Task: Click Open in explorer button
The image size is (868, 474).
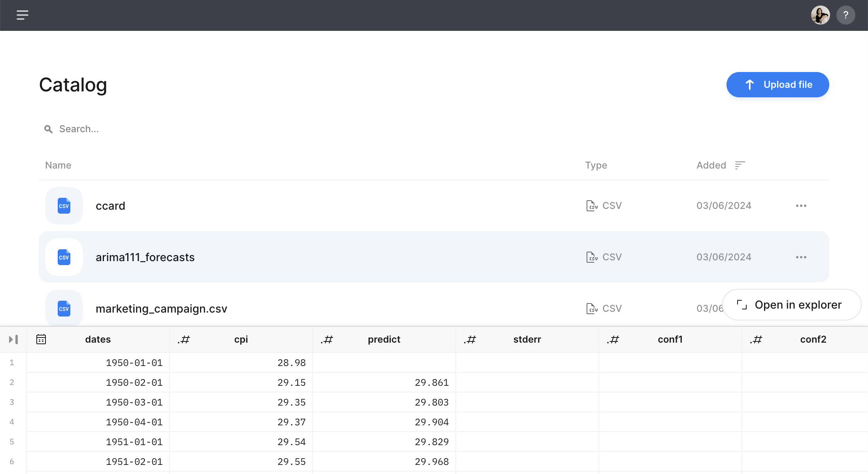Action: click(791, 305)
